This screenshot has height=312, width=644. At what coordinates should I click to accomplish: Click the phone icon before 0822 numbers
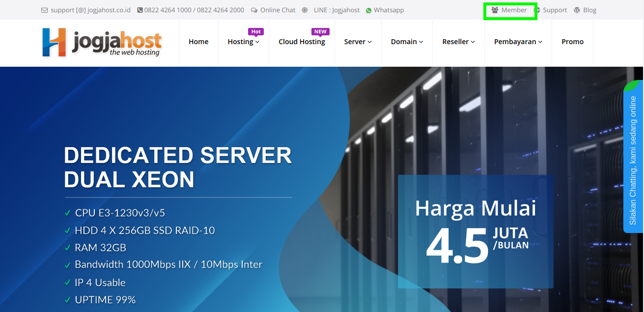[x=140, y=10]
